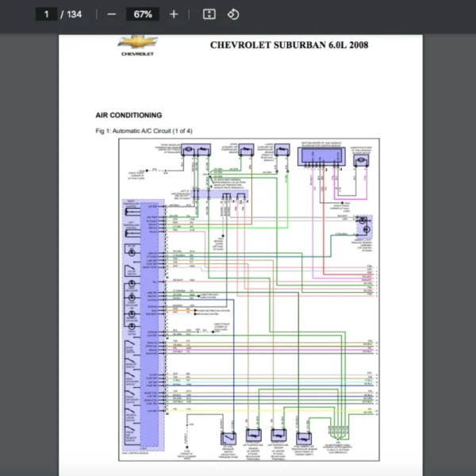Click the blower motor control module at top

(320, 156)
